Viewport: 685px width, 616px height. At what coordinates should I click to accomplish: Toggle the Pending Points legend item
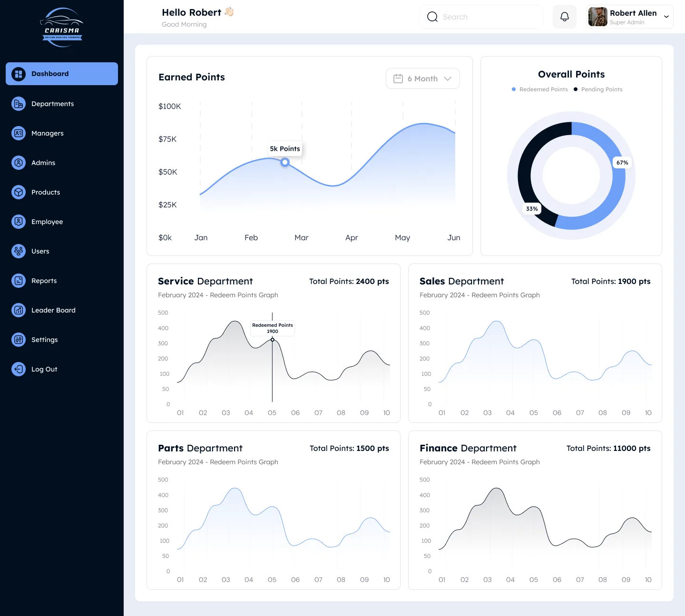coord(598,89)
